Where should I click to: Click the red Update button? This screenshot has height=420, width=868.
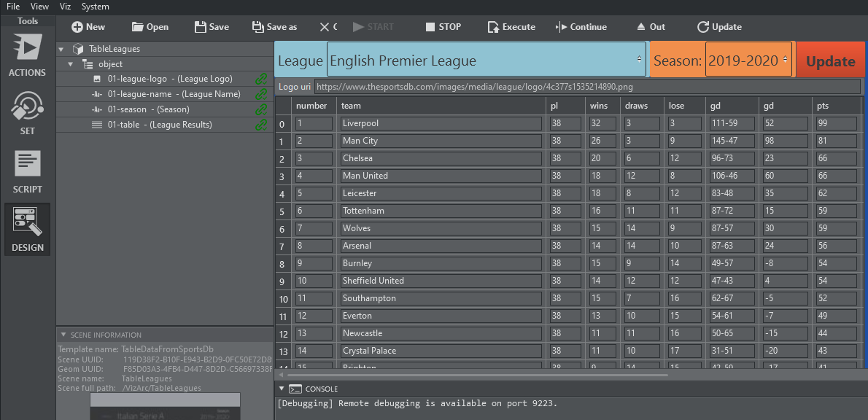point(830,61)
